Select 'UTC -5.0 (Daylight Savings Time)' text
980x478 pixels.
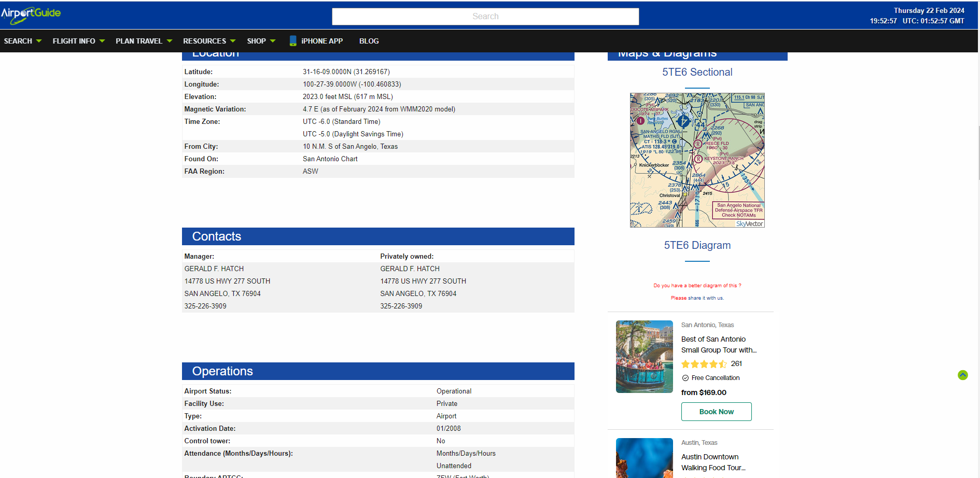[x=353, y=134]
